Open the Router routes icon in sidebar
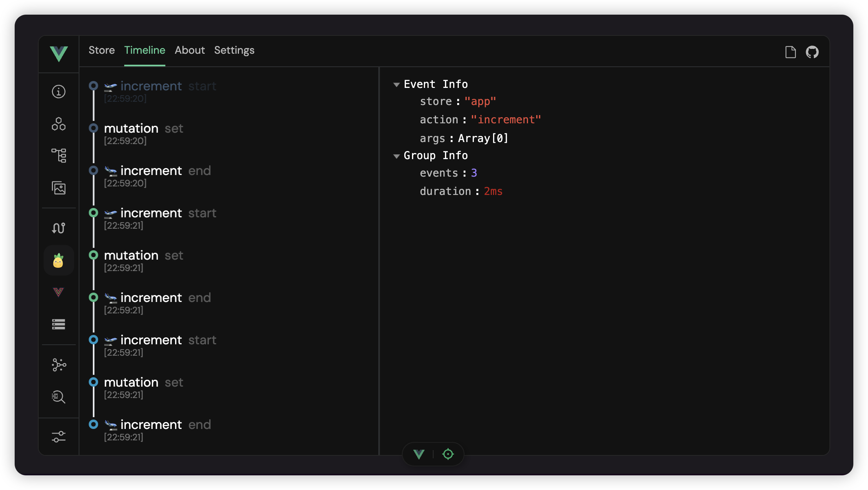Image resolution: width=868 pixels, height=490 pixels. click(x=59, y=228)
